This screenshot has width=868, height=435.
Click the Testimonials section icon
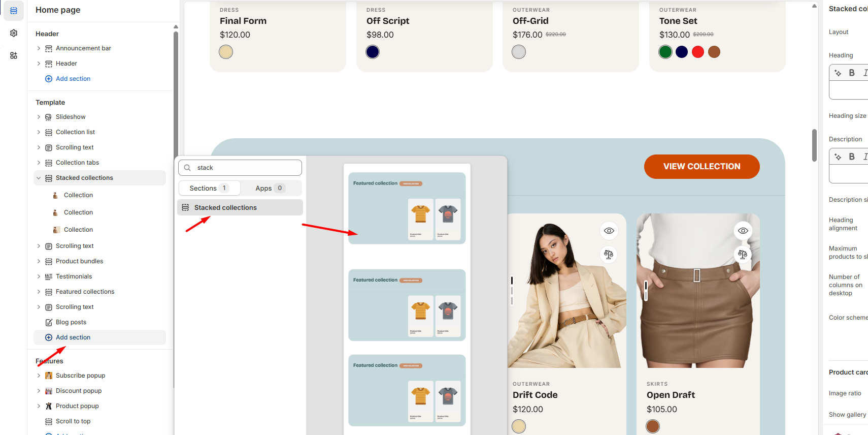click(x=49, y=276)
